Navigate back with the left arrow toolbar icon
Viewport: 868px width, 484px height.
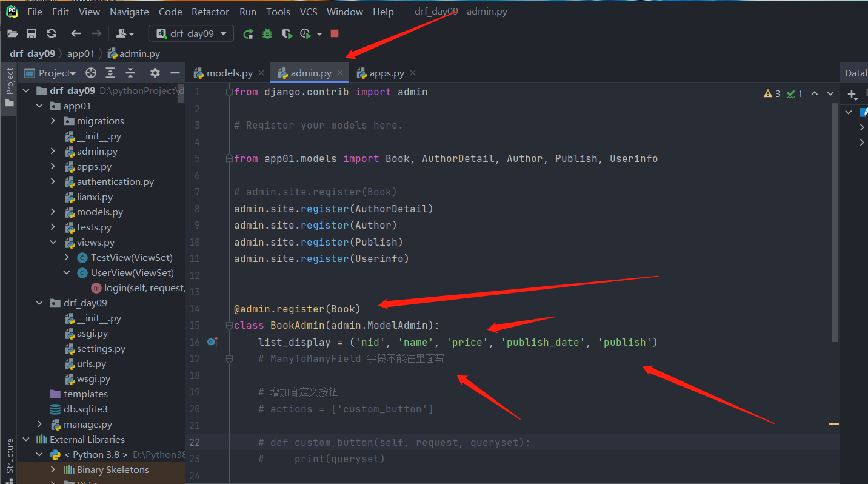coord(76,34)
